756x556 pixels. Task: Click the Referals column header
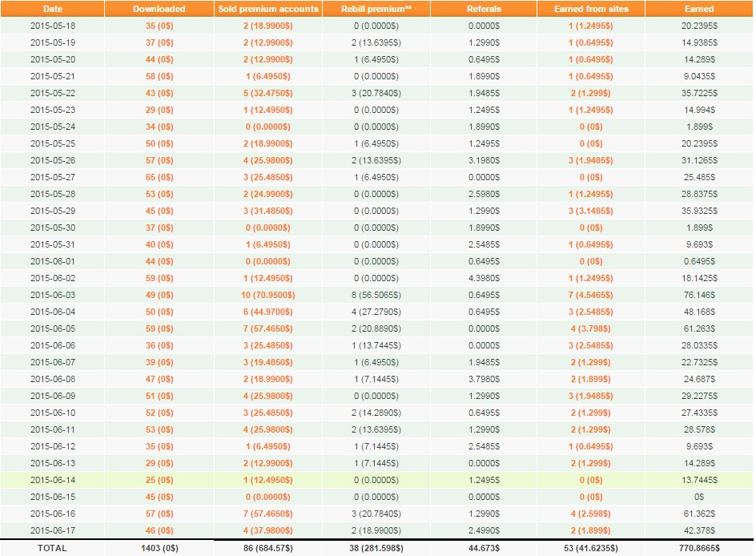point(484,9)
